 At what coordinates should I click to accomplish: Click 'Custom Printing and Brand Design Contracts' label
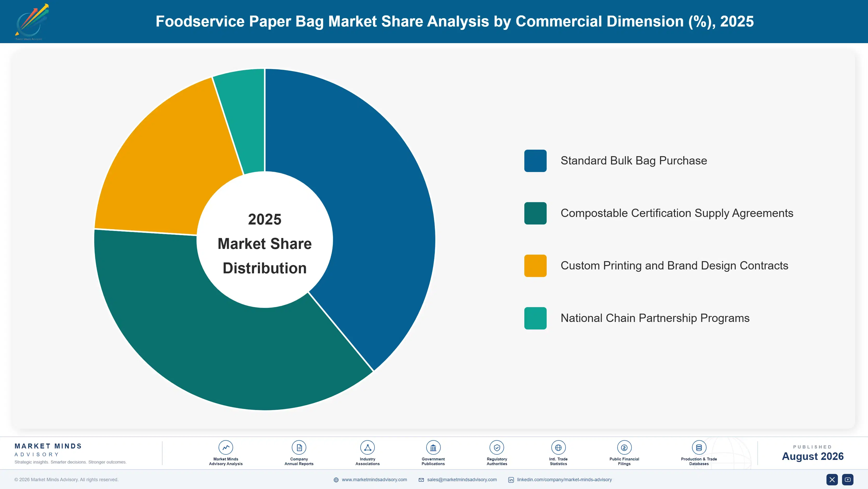674,266
